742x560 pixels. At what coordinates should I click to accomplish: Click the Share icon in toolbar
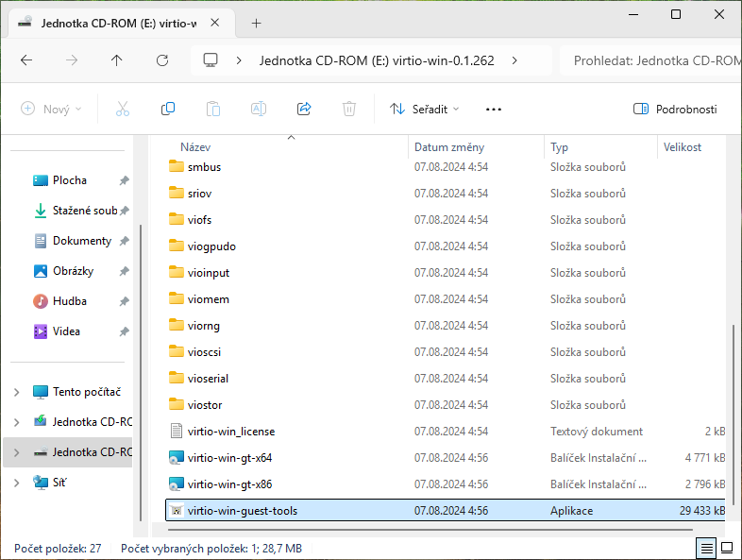coord(304,109)
